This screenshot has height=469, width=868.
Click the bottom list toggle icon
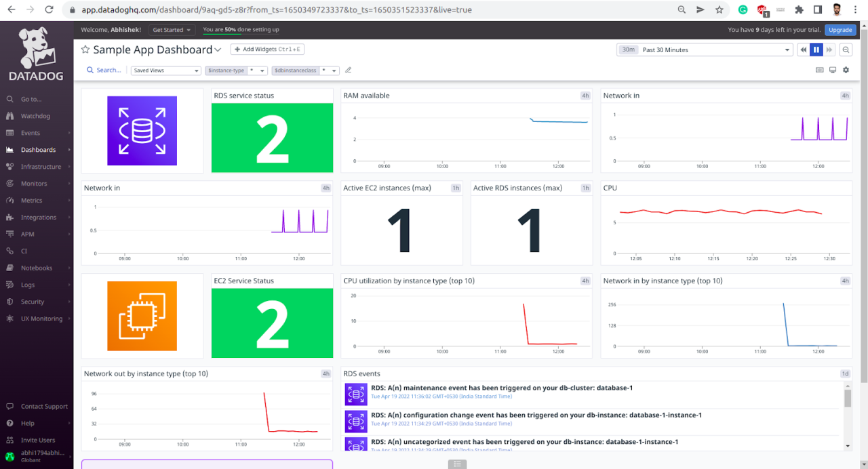click(457, 464)
